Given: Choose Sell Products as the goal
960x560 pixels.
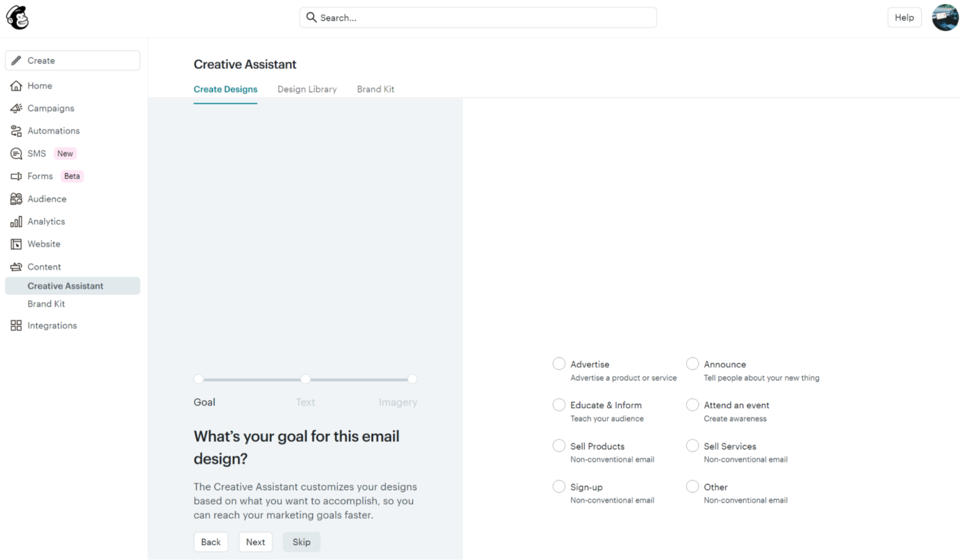Looking at the screenshot, I should 559,445.
